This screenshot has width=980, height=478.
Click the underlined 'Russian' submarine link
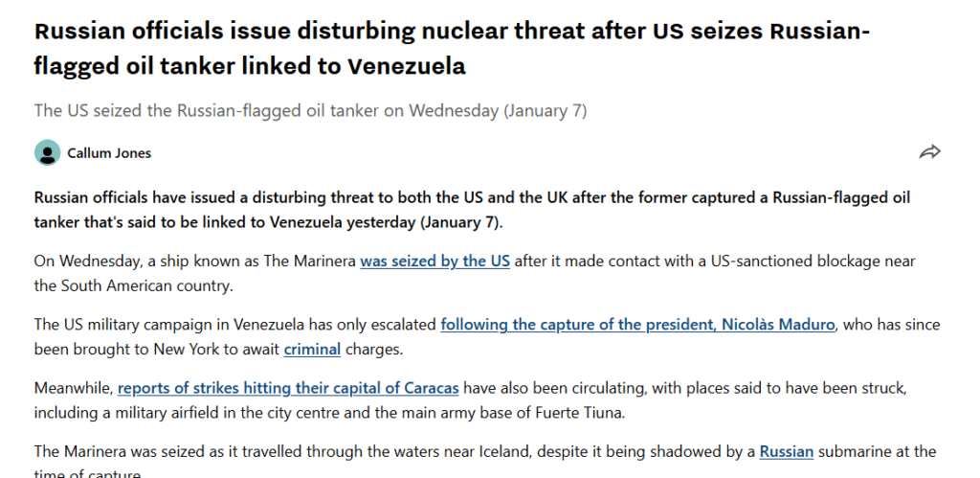pyautogui.click(x=786, y=451)
